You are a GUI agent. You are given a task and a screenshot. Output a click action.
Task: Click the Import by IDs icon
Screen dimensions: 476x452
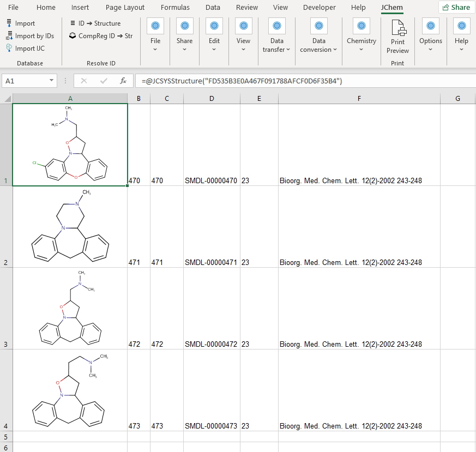pyautogui.click(x=9, y=36)
